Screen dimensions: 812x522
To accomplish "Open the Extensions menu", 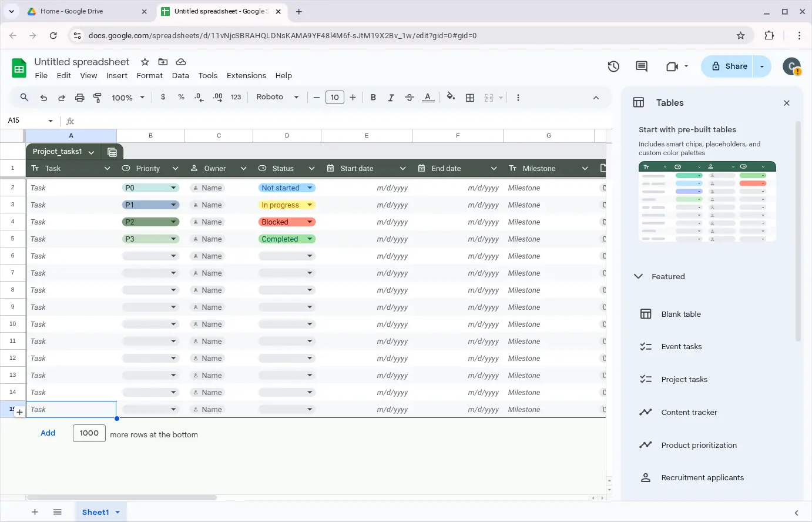I will point(246,75).
